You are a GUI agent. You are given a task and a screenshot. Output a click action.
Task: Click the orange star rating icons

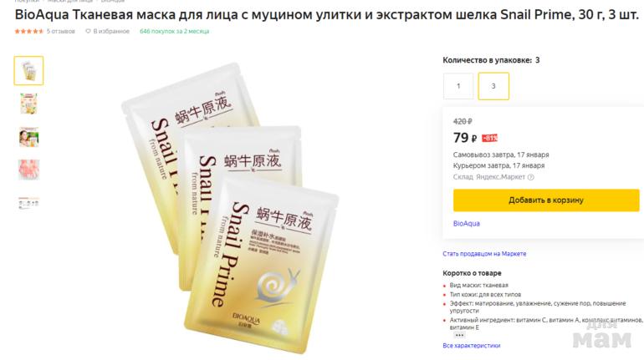point(28,31)
